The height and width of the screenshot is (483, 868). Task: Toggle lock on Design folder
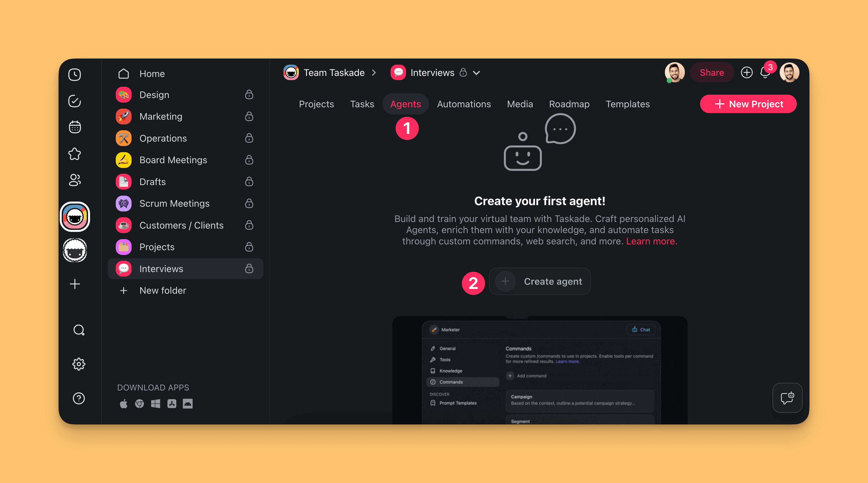(249, 95)
